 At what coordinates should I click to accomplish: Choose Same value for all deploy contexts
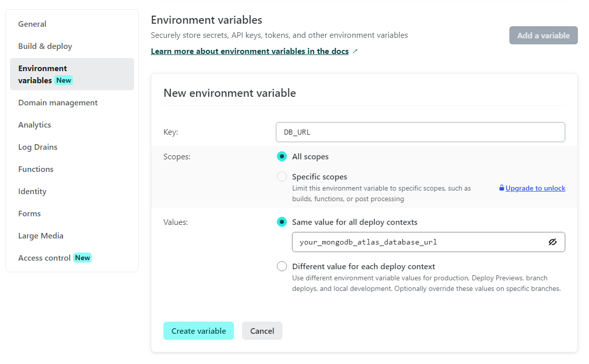pos(282,222)
